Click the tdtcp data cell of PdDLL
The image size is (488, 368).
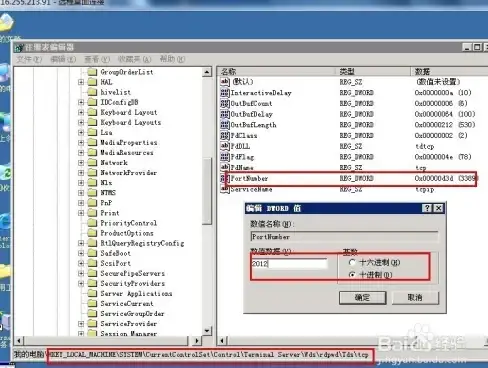(x=425, y=146)
